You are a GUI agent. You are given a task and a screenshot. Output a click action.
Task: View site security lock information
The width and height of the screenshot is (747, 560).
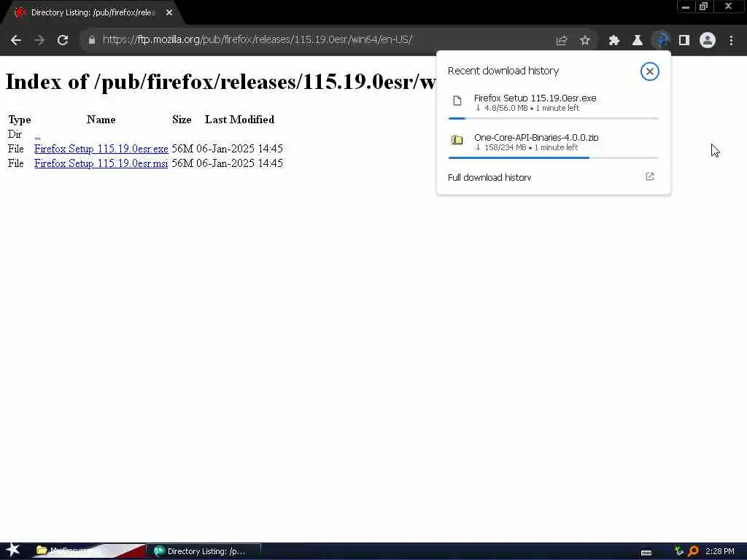[x=91, y=40]
